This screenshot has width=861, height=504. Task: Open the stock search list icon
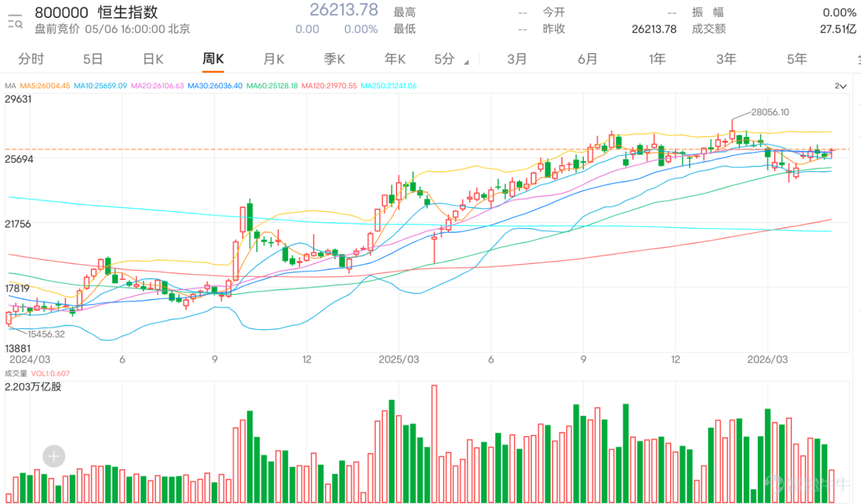coord(15,22)
